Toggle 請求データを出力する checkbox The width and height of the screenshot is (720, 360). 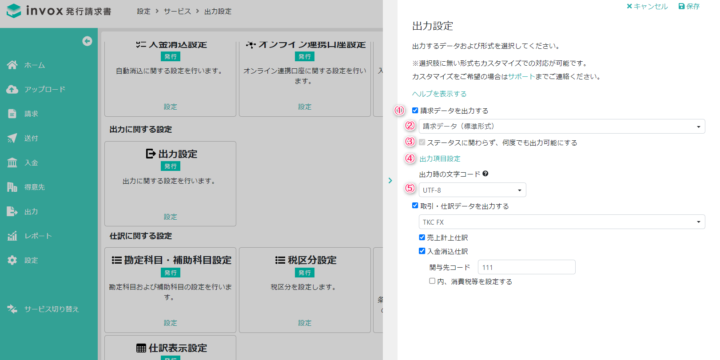415,110
